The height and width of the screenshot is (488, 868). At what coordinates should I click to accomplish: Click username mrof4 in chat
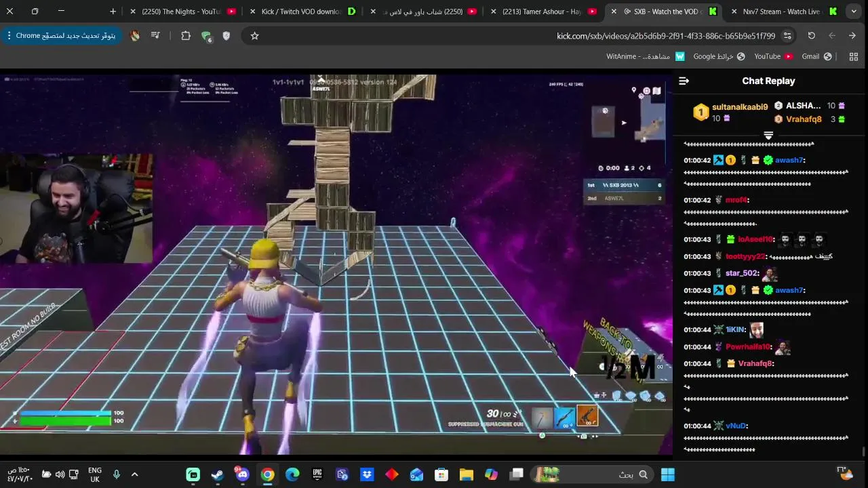(736, 200)
